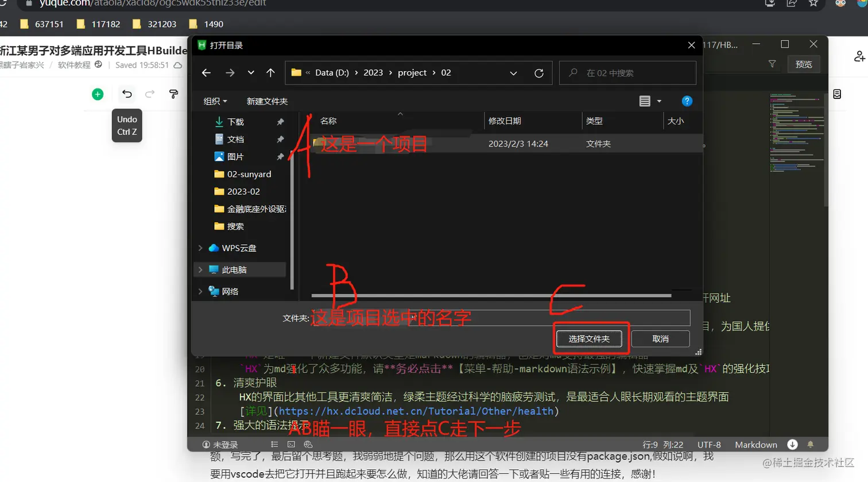
Task: Click the Yuque Undo arrow icon
Action: tap(127, 94)
